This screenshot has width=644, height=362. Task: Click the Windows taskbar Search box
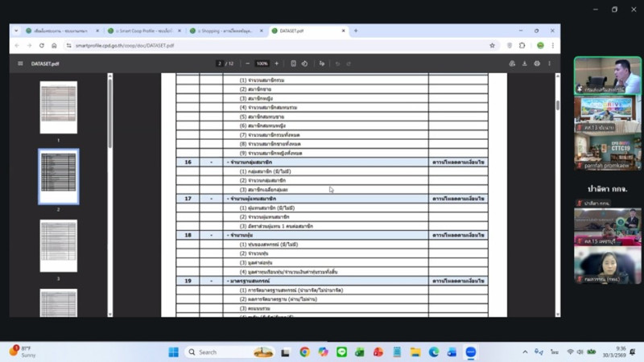217,352
